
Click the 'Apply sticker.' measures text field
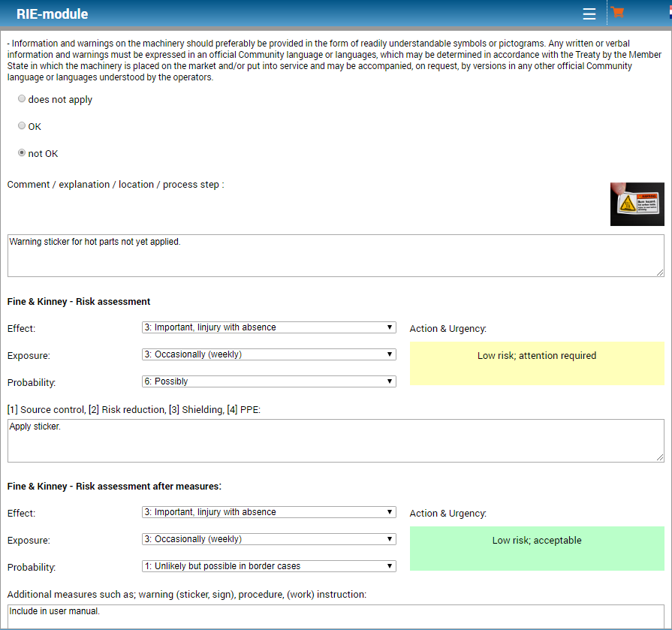pos(335,440)
